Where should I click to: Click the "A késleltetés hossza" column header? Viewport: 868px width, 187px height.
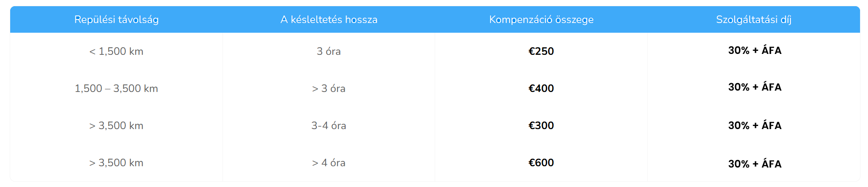(x=329, y=19)
